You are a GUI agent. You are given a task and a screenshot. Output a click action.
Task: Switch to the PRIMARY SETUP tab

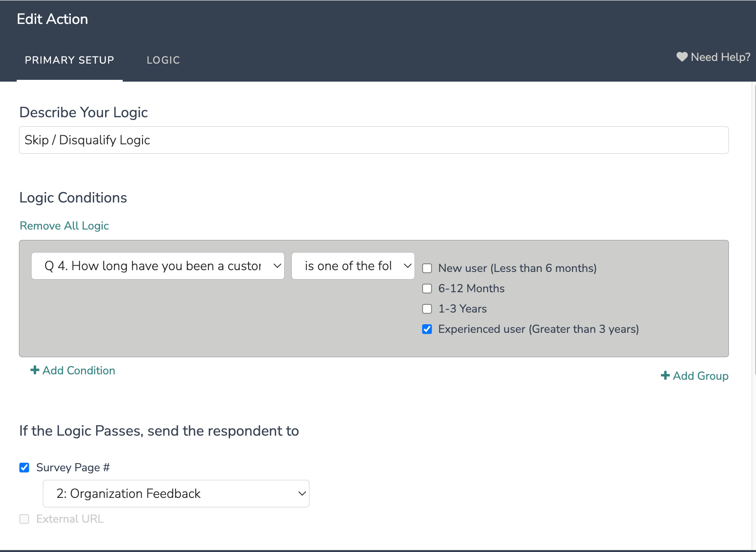(69, 60)
